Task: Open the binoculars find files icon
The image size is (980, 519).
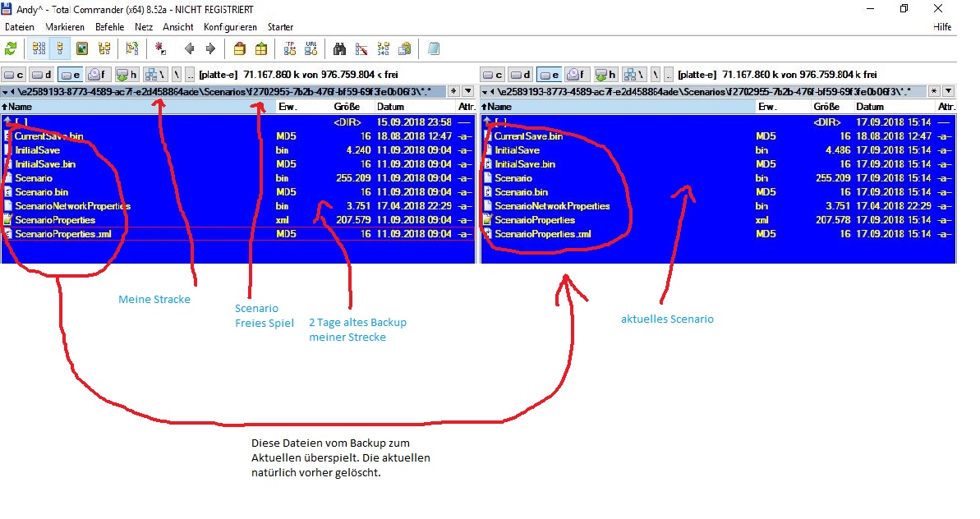Action: (x=339, y=48)
